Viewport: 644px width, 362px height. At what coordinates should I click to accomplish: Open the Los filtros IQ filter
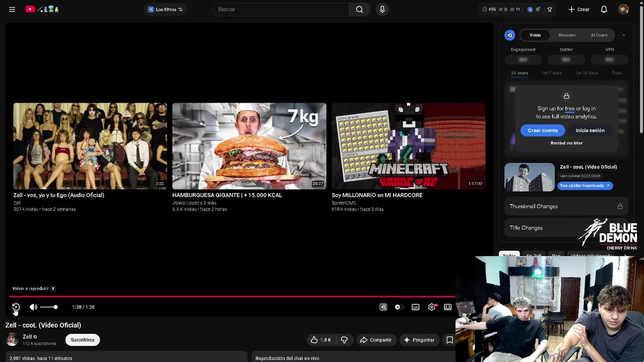[165, 9]
